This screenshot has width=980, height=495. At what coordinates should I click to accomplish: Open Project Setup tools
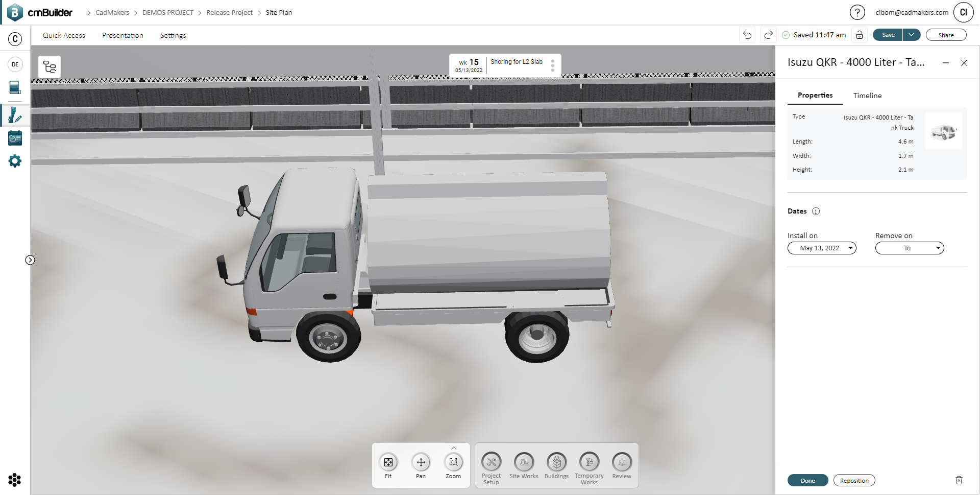491,468
